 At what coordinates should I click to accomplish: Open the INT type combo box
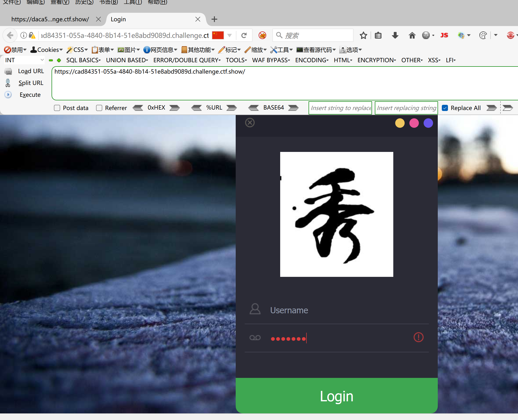[x=24, y=60]
